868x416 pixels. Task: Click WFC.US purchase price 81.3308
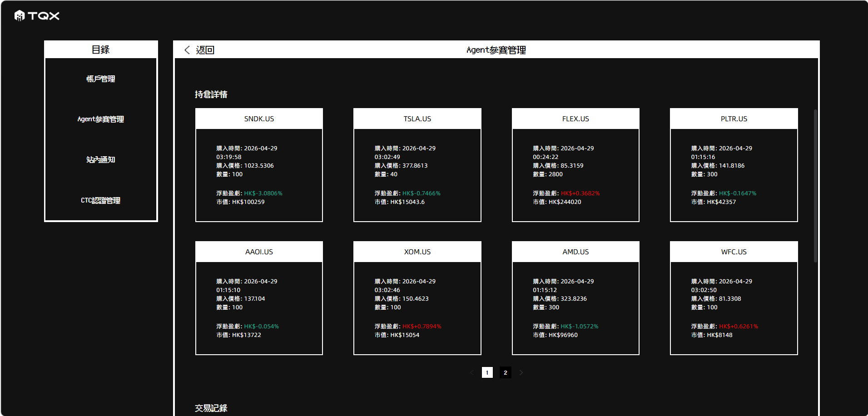(730, 299)
